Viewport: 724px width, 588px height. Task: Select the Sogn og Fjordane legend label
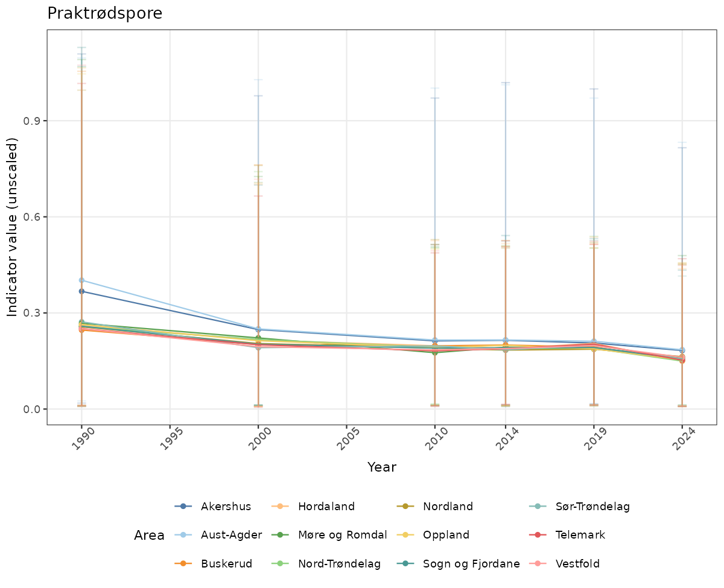click(471, 564)
